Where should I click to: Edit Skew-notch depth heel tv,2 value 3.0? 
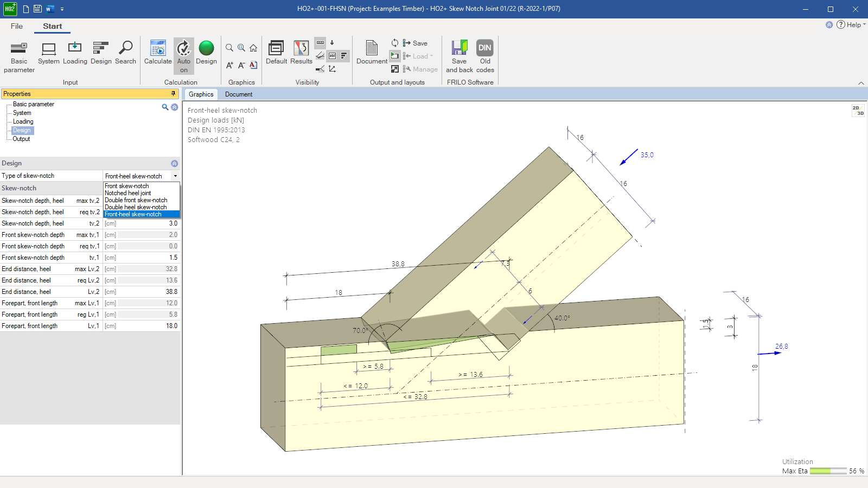(148, 223)
